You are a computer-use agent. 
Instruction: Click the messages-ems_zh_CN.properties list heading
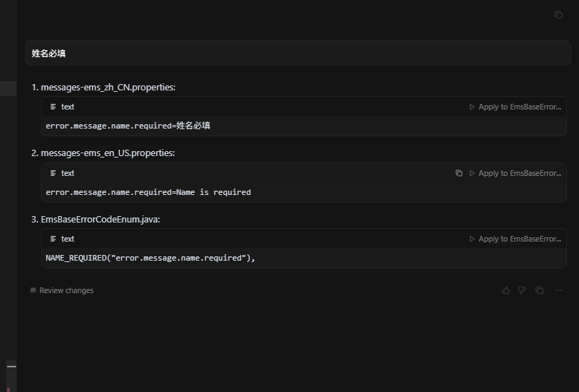(108, 88)
